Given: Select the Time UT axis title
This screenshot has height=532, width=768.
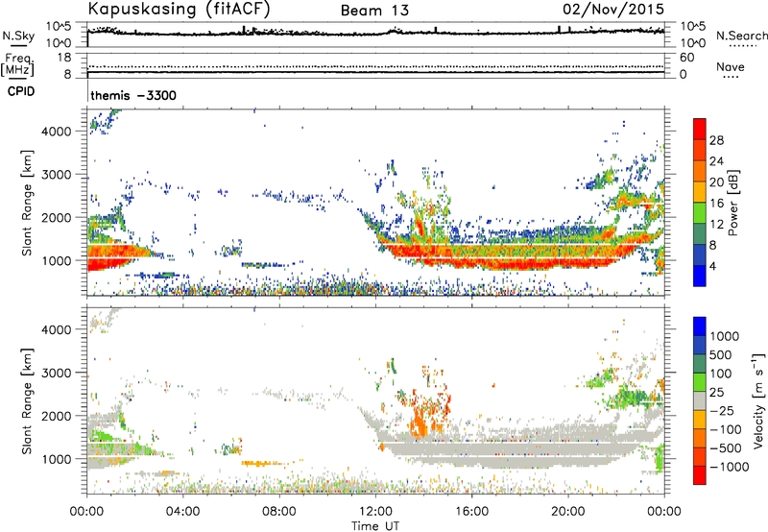Looking at the screenshot, I should click(x=375, y=526).
